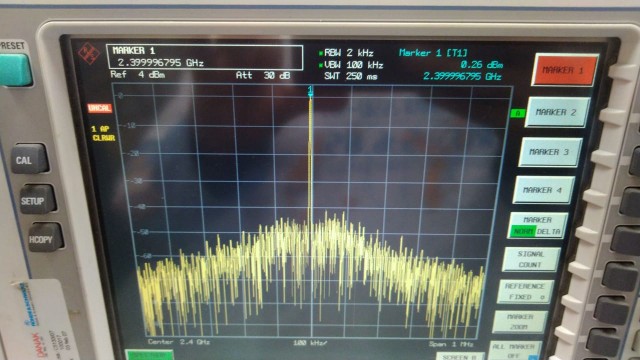Push the CAL hardware key
The width and height of the screenshot is (640, 360).
point(29,159)
